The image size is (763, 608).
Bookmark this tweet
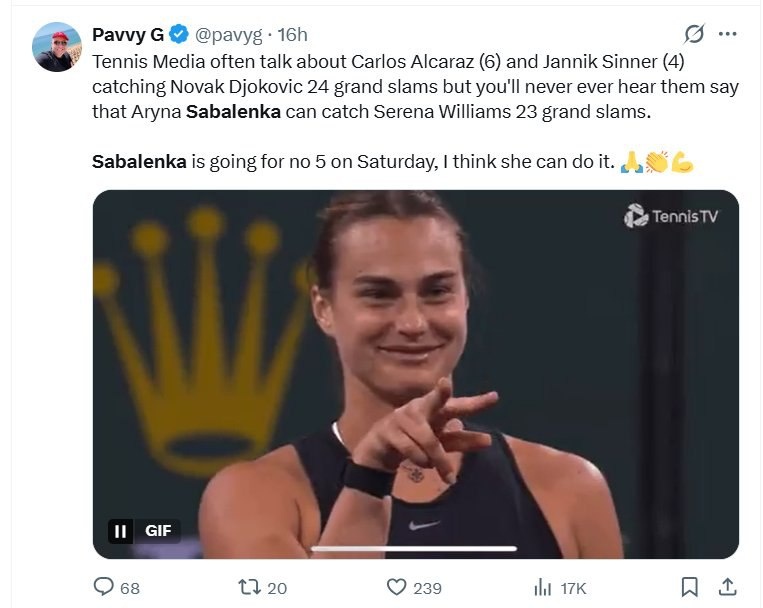tap(689, 587)
